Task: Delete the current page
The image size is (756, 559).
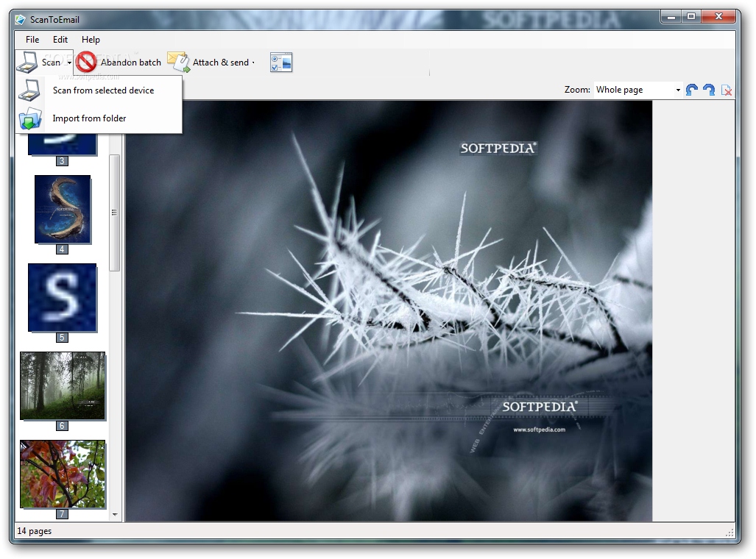Action: coord(726,90)
